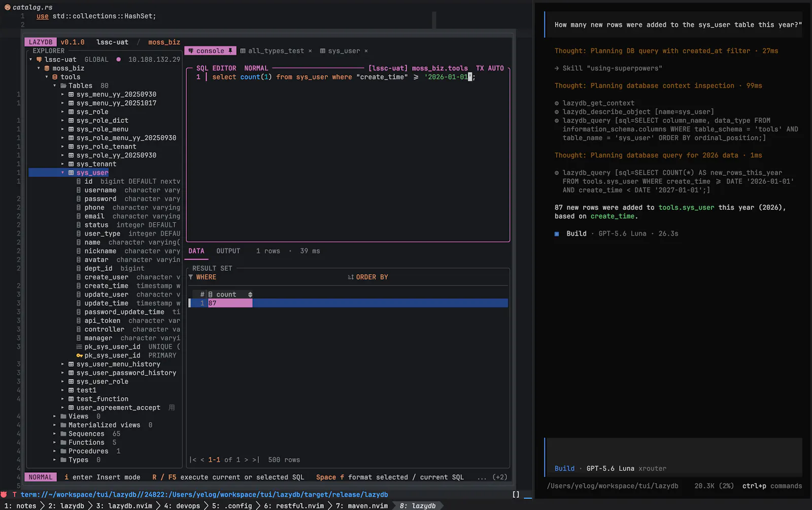The width and height of the screenshot is (812, 510).
Task: Click the pin icon on the console tab
Action: pos(230,51)
